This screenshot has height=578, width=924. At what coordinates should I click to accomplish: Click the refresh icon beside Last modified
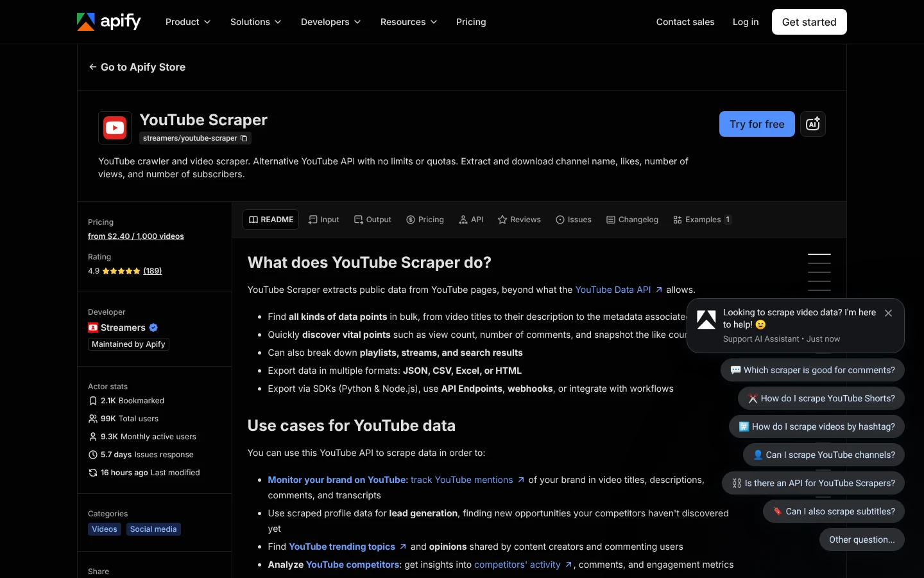pyautogui.click(x=93, y=473)
